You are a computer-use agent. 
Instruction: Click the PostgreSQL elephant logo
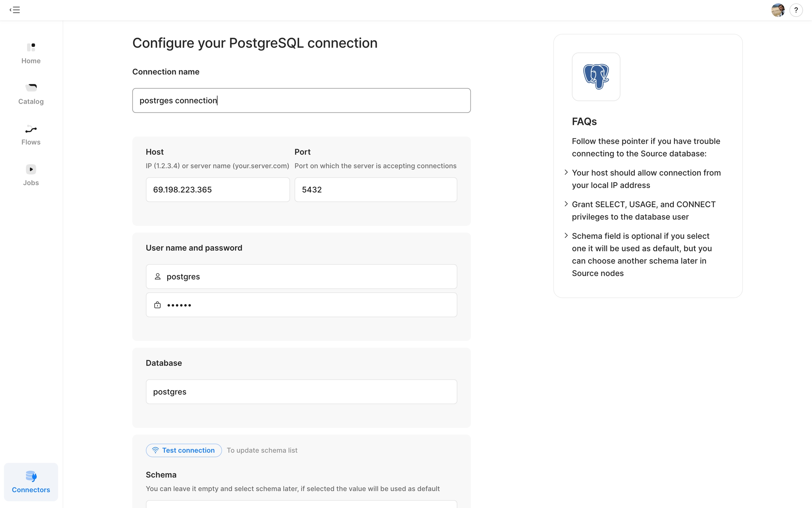coord(596,76)
